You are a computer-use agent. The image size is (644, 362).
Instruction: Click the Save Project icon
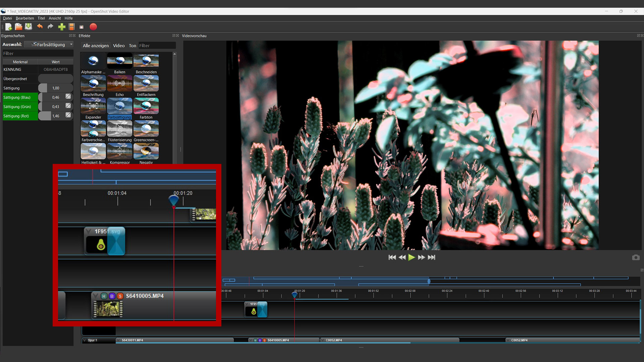click(29, 27)
